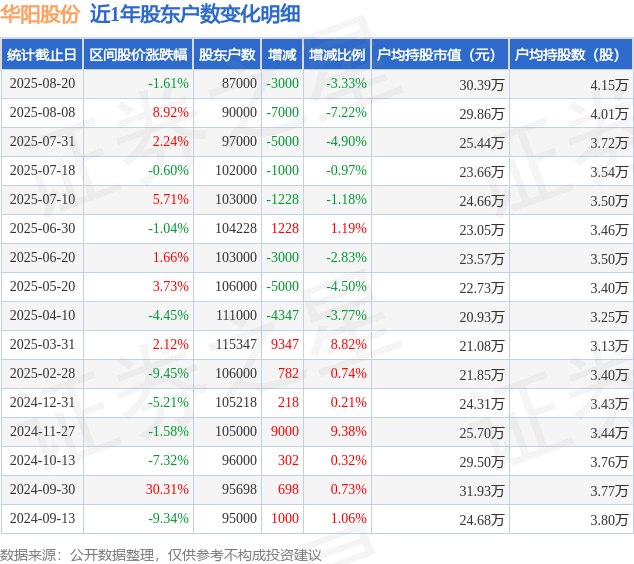Screen dimensions: 634x564
Task: Click the date cell 2024-11-27
Action: (x=42, y=431)
